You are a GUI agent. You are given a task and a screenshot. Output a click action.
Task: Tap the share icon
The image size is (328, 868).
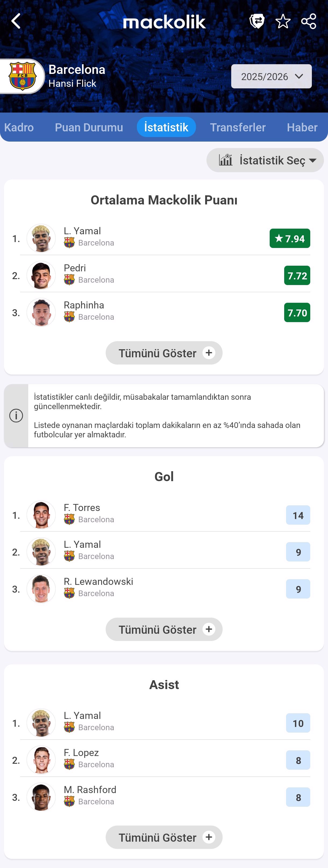coord(308,21)
